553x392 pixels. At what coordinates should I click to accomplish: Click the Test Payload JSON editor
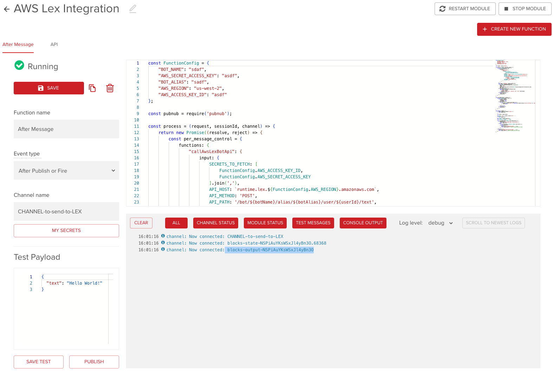pyautogui.click(x=66, y=309)
